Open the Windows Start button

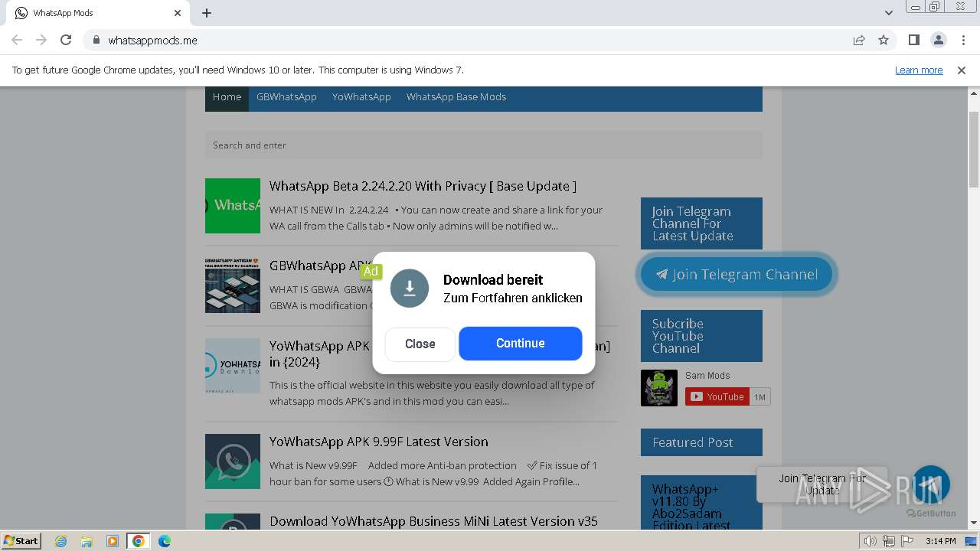click(x=21, y=541)
